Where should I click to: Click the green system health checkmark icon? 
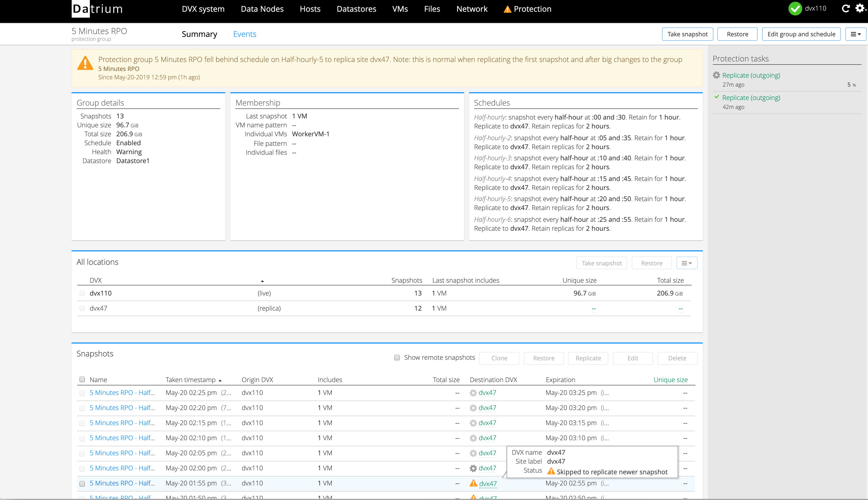[x=795, y=9]
